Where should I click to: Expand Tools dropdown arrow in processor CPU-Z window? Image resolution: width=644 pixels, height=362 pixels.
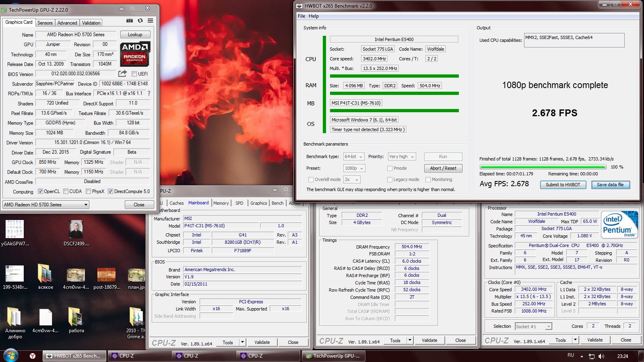click(575, 340)
